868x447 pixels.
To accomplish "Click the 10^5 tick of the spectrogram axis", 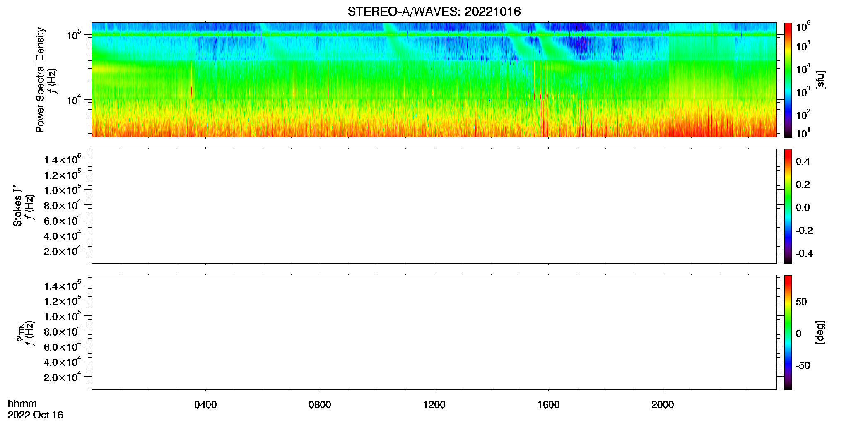I will tap(74, 35).
